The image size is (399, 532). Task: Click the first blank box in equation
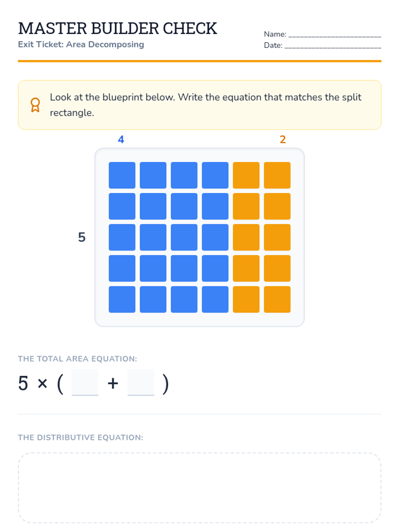point(85,382)
